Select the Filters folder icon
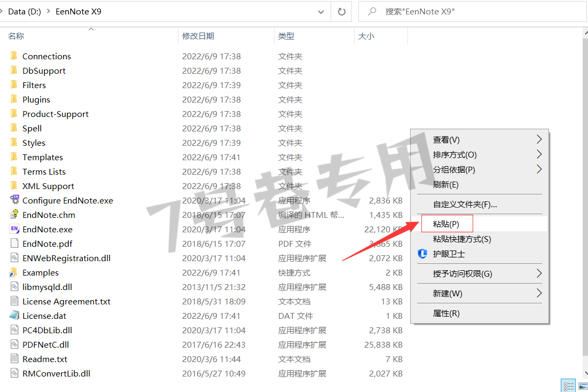 [14, 85]
